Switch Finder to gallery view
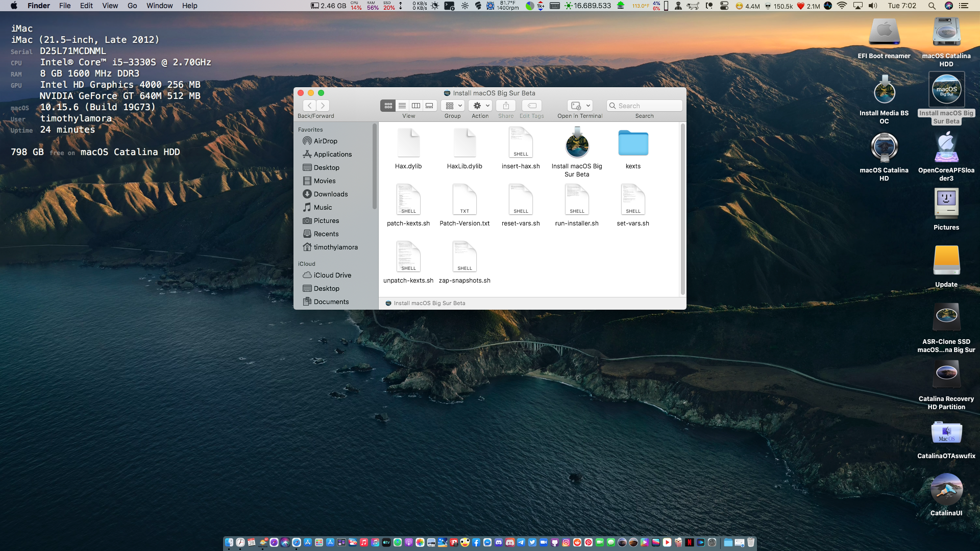The image size is (980, 551). click(430, 106)
